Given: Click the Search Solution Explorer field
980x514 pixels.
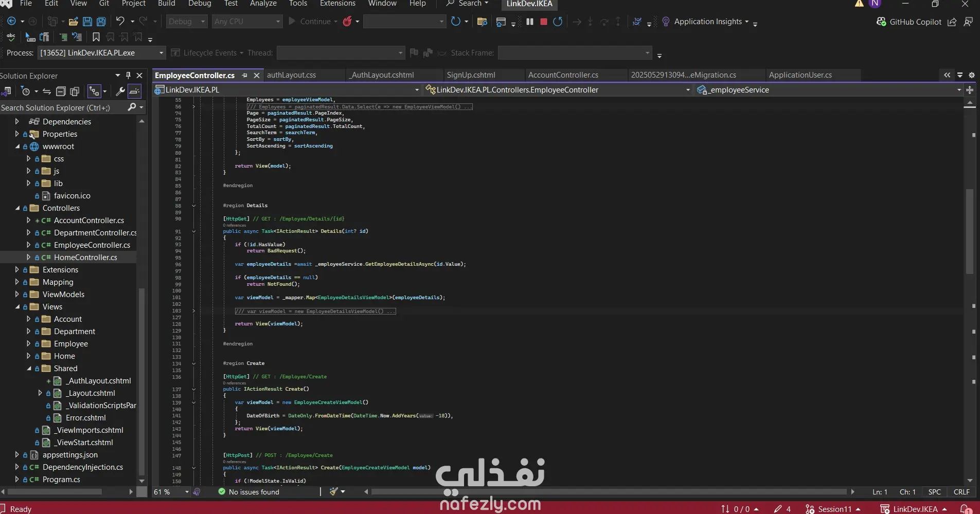Looking at the screenshot, I should pyautogui.click(x=63, y=107).
